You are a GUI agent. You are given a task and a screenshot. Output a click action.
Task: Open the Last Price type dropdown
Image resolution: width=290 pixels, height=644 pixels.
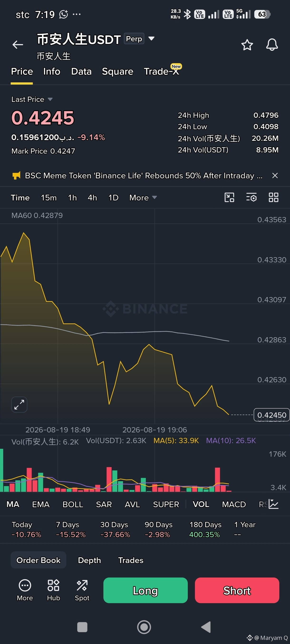coord(50,99)
